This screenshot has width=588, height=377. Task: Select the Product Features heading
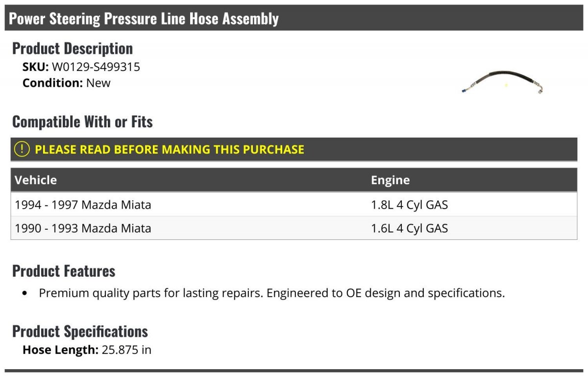(64, 271)
